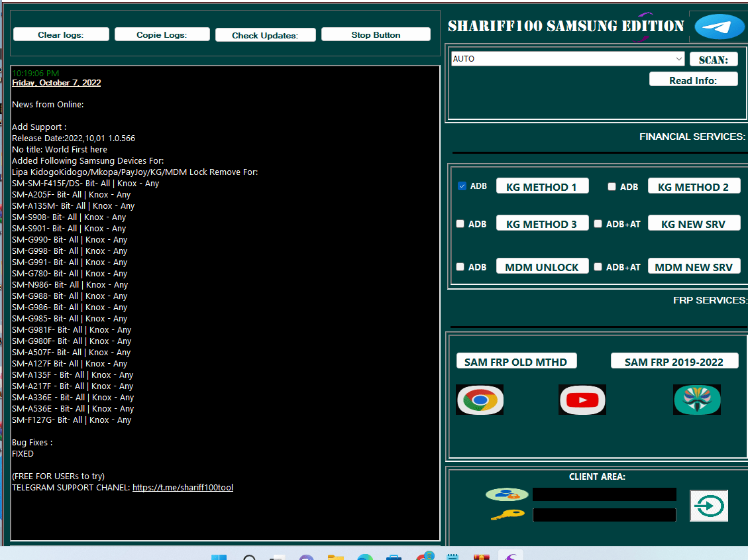Click the user account icon in Client Area

click(507, 494)
